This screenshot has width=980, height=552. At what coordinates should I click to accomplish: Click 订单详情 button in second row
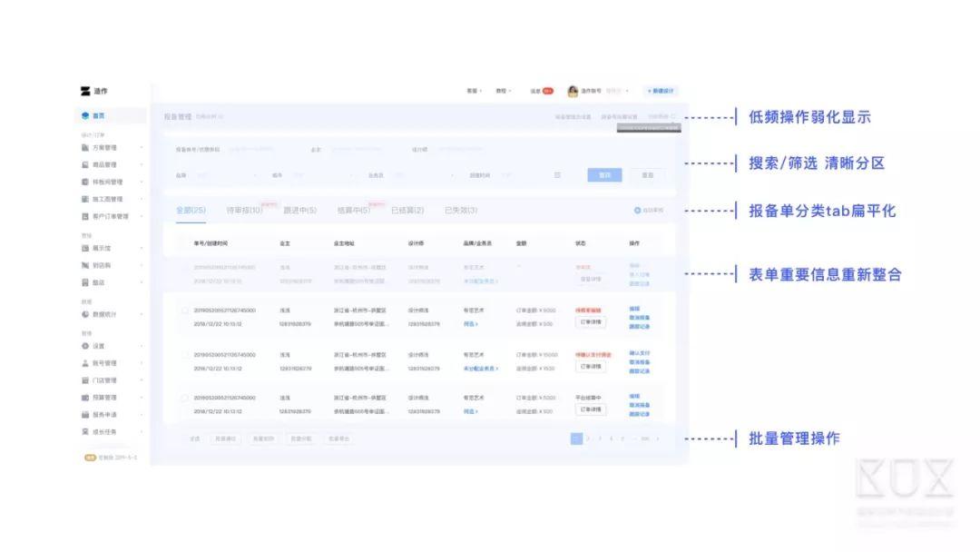click(591, 322)
